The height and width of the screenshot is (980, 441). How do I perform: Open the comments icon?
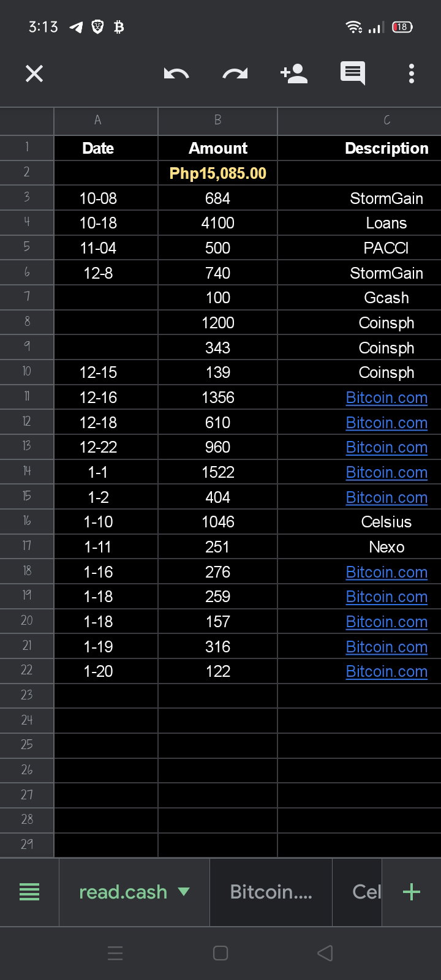(x=353, y=73)
